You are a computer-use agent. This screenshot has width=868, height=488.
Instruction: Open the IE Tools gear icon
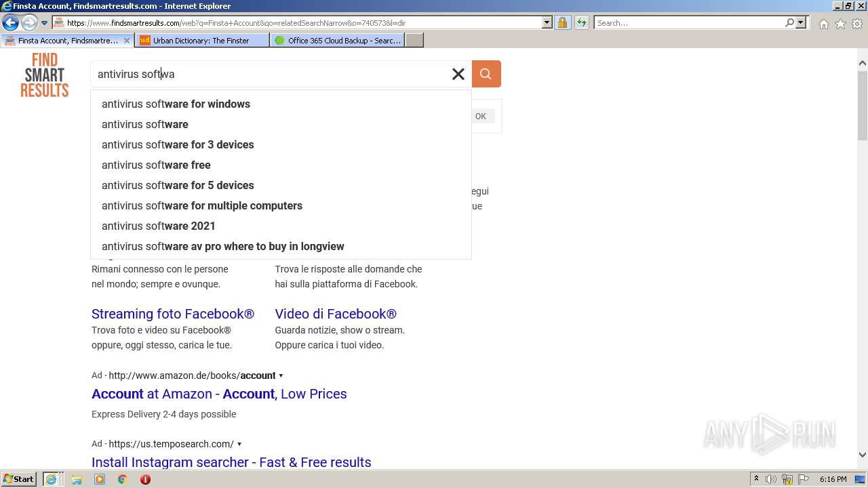[x=857, y=24]
